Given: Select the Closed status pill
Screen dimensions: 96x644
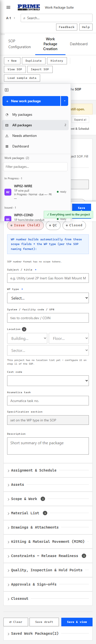Looking at the screenshot, I should pos(74,225).
